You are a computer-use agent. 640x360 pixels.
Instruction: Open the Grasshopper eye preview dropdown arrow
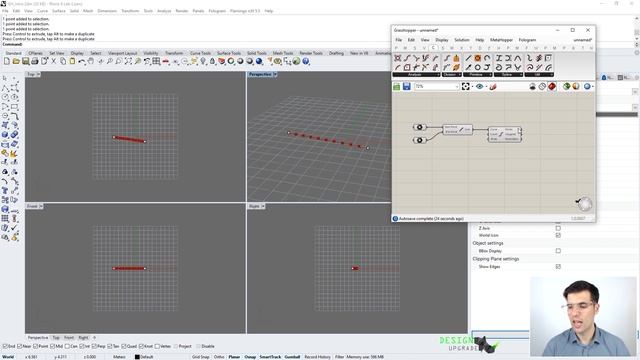tap(487, 87)
